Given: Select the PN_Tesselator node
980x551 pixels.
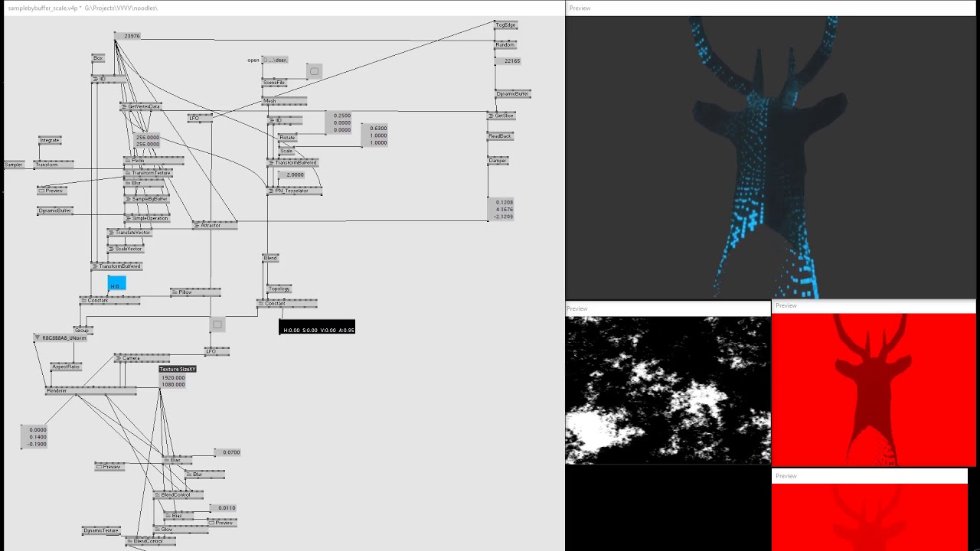Looking at the screenshot, I should (294, 191).
